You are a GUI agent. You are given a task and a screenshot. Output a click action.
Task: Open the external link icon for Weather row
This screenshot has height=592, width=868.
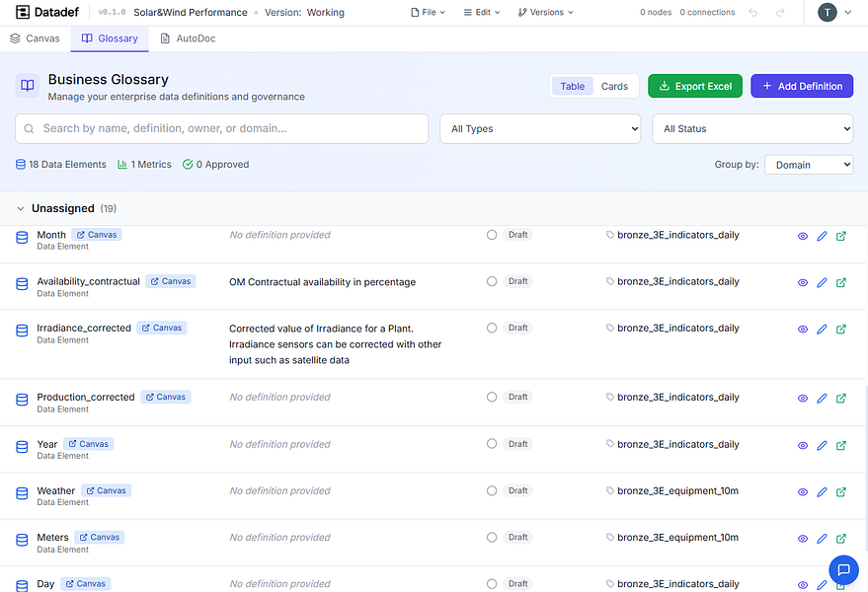pos(841,492)
